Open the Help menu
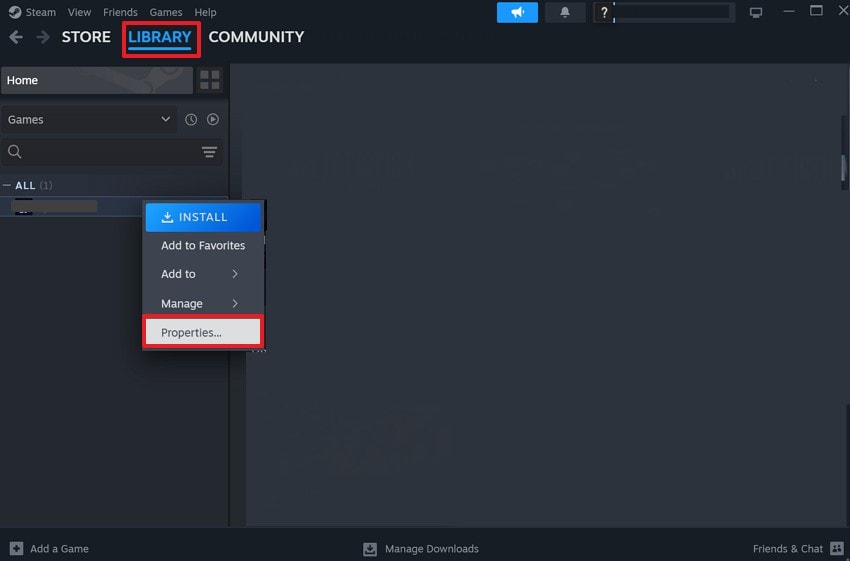850x561 pixels. coord(205,12)
